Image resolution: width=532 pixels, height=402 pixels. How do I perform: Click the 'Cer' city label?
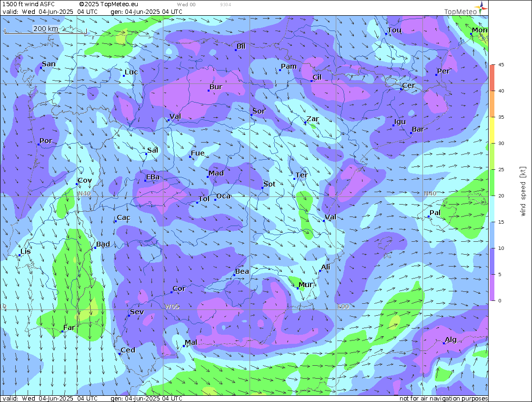(409, 85)
